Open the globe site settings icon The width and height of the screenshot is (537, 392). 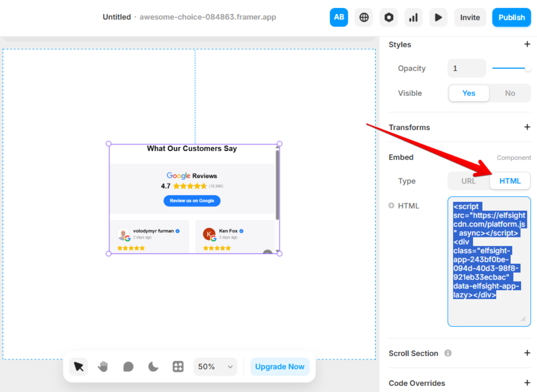point(364,17)
